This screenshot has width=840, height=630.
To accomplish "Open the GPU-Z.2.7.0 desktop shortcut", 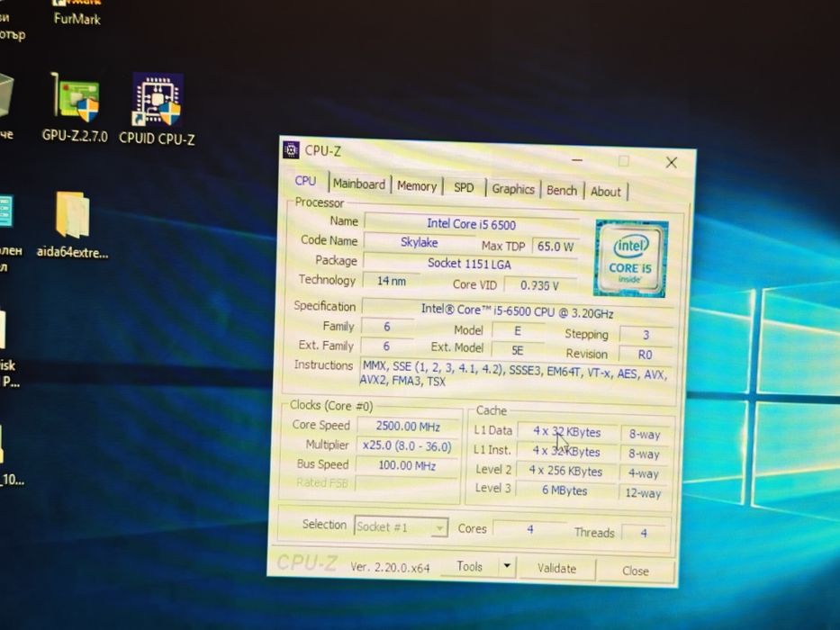I will [x=76, y=108].
